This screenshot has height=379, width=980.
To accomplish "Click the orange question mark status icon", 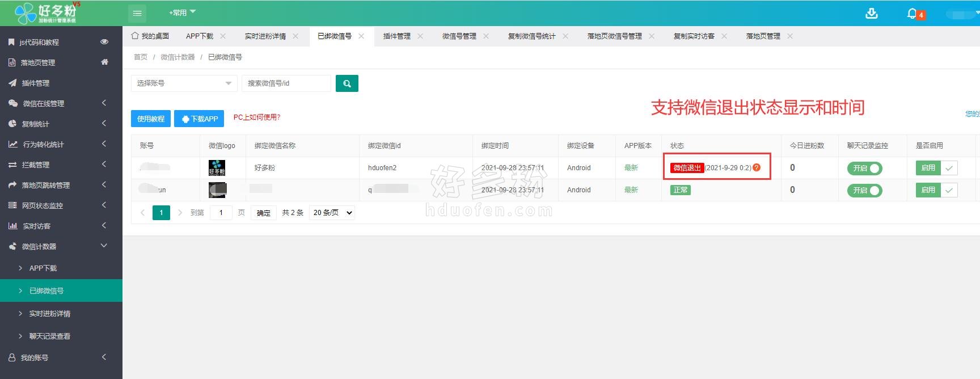I will coord(757,167).
